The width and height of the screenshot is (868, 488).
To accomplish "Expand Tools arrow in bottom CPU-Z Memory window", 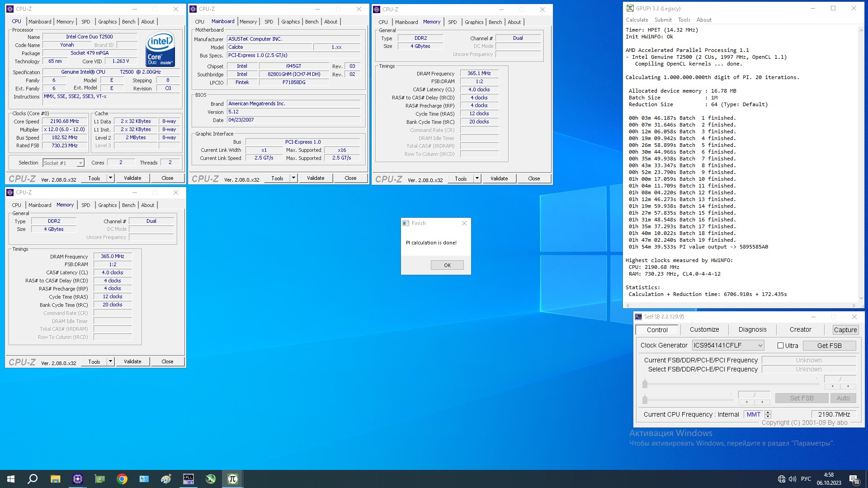I will [x=110, y=361].
